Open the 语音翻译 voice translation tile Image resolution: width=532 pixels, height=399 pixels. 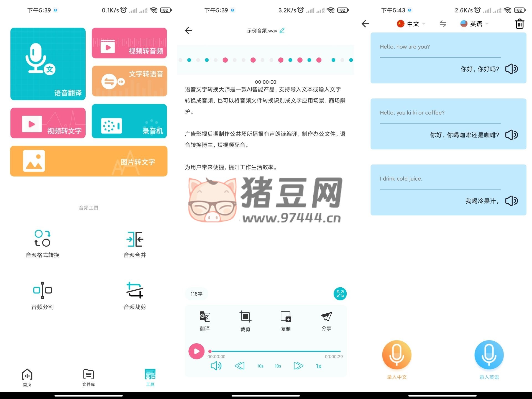pos(48,64)
